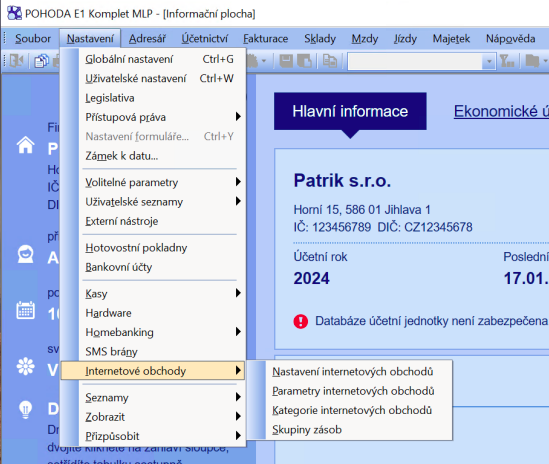
Task: Click the exit door toolbar icon
Action: click(x=16, y=61)
